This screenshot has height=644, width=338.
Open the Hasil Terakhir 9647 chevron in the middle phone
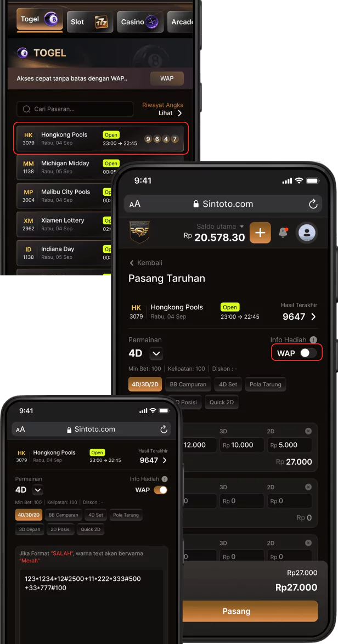(313, 317)
